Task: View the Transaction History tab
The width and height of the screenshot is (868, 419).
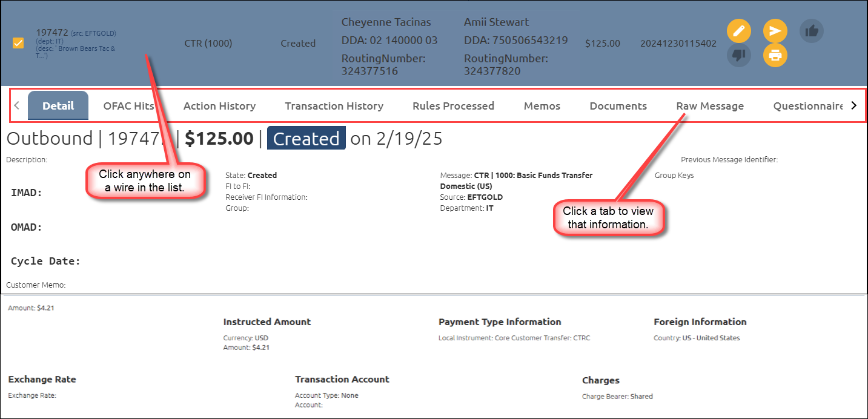Action: [x=334, y=106]
